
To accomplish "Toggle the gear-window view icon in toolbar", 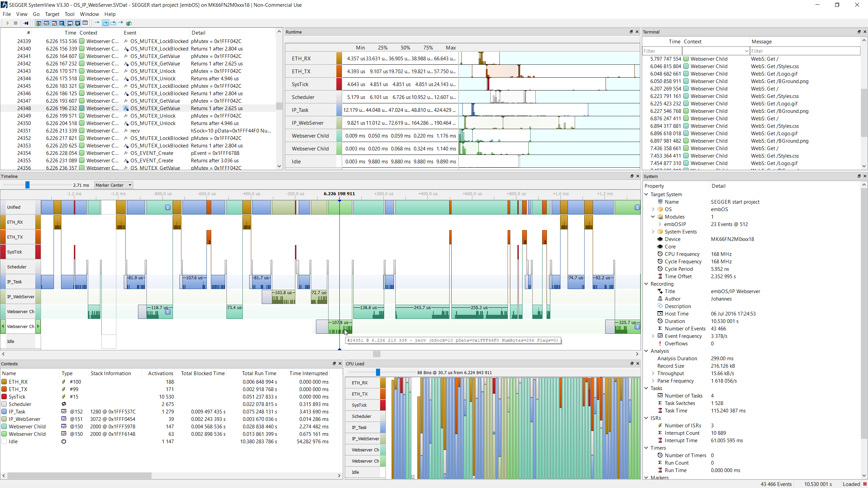I will coord(38,23).
